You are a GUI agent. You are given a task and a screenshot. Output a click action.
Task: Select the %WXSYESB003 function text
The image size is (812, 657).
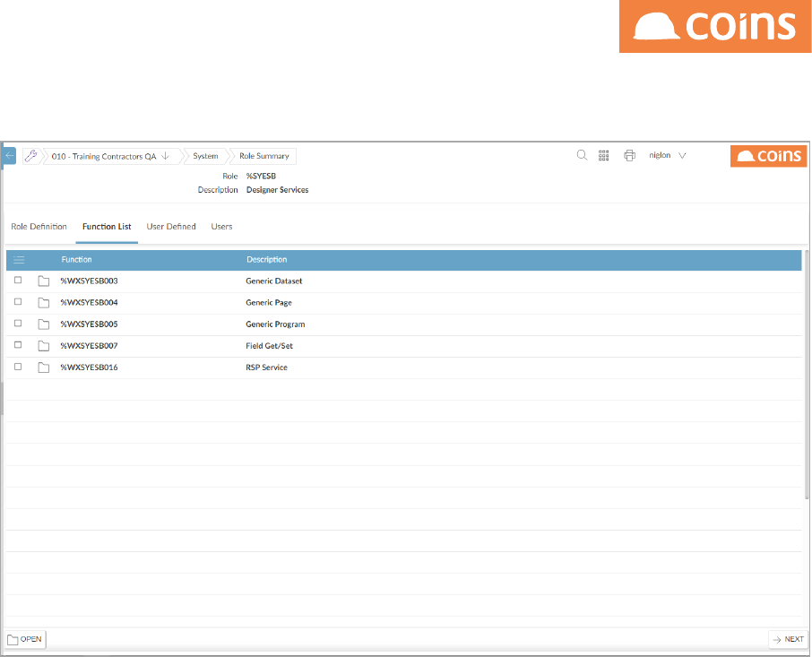[89, 281]
